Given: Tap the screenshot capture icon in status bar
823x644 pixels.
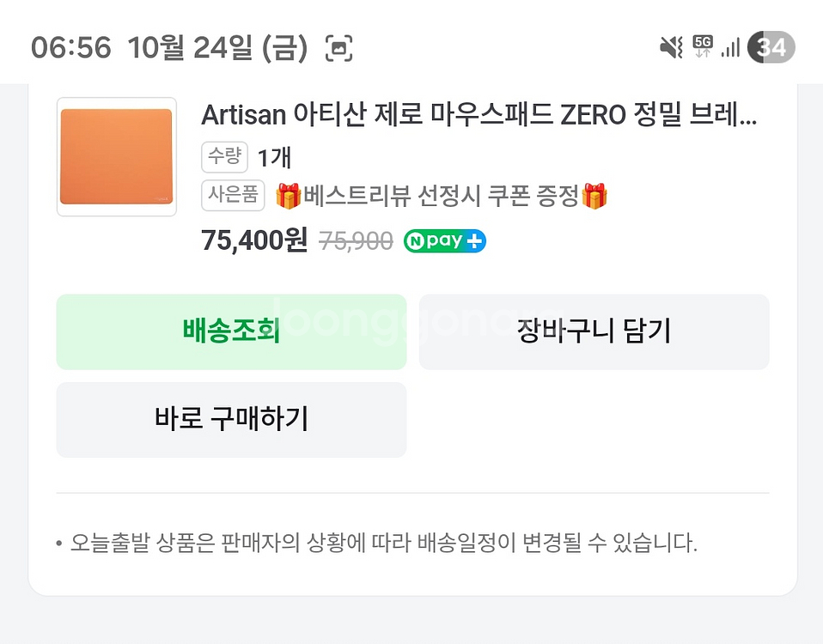Looking at the screenshot, I should point(339,47).
